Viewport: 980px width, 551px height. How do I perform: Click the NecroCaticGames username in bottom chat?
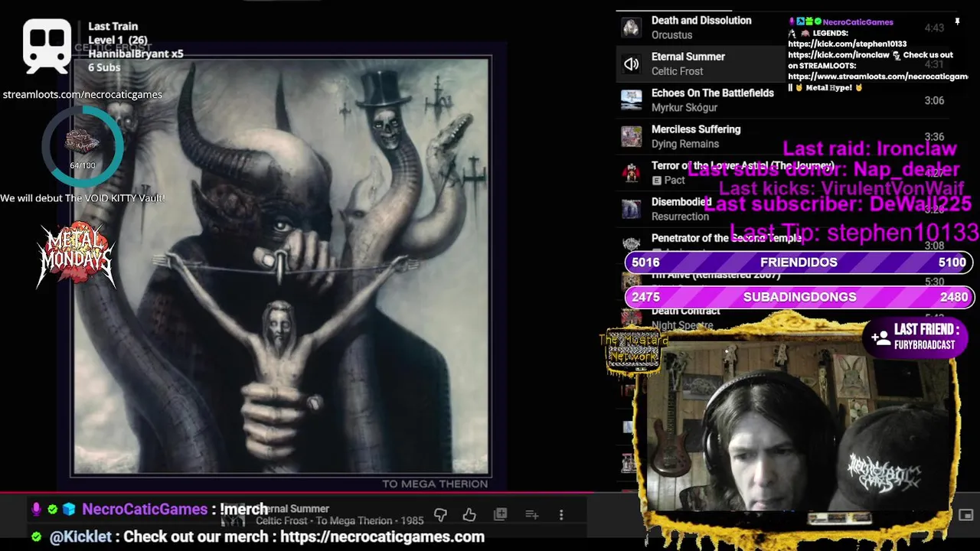(x=145, y=509)
